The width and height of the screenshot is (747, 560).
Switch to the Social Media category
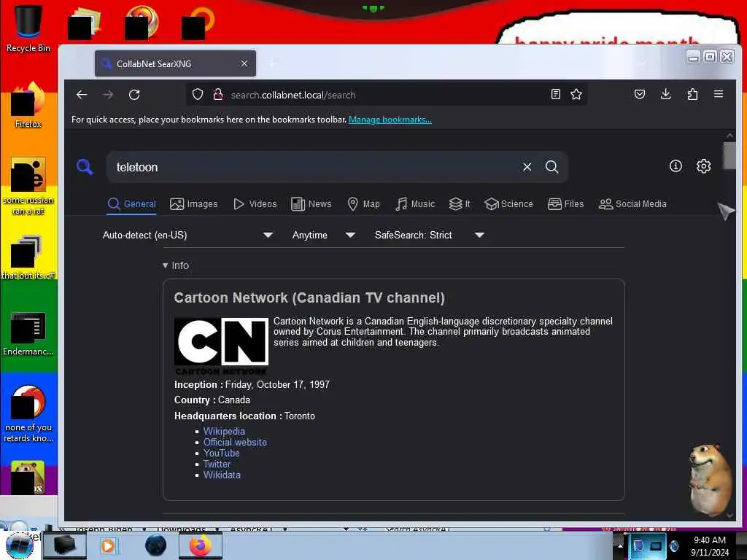tap(632, 204)
